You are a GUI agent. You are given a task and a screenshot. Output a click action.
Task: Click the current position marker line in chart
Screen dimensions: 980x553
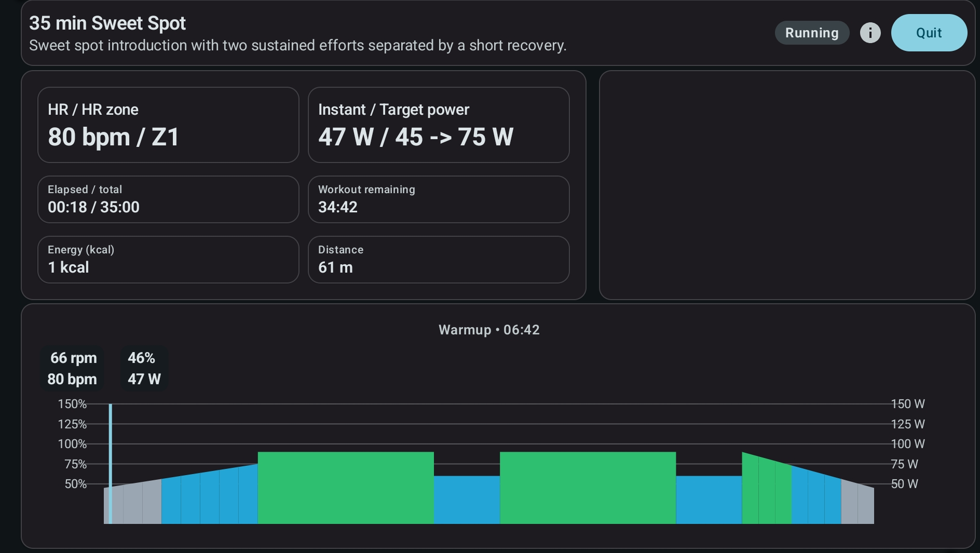point(111,463)
